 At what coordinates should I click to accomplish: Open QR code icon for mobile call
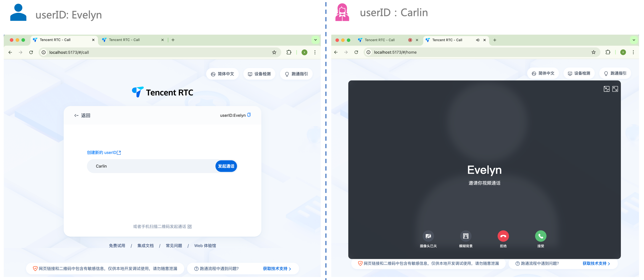[x=189, y=227]
